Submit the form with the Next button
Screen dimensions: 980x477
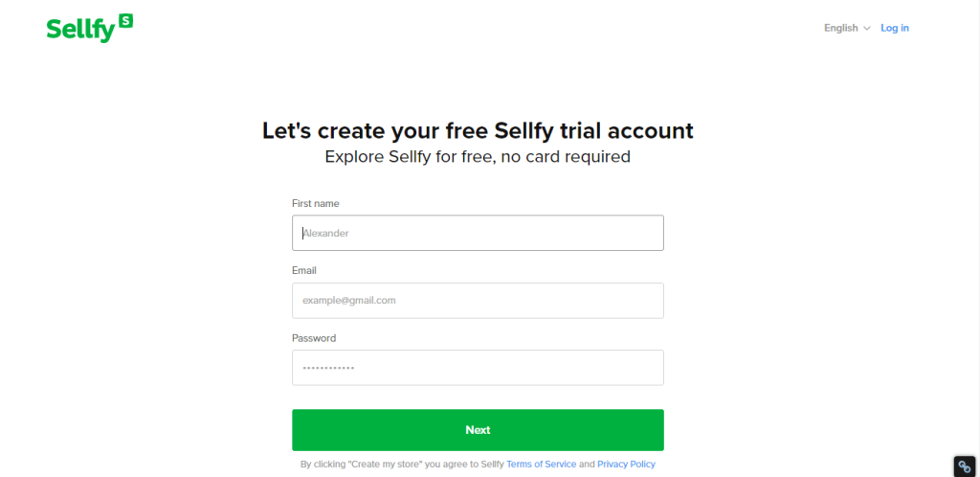pos(478,430)
